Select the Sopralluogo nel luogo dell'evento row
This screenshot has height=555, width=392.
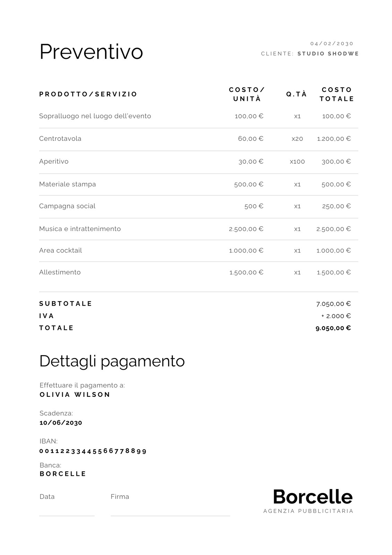[199, 116]
